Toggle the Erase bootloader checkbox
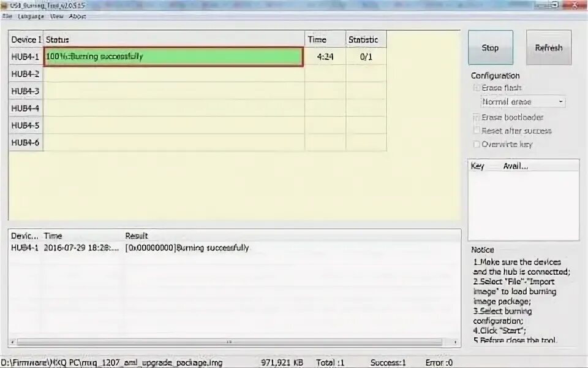Image resolution: width=588 pixels, height=368 pixels. (x=477, y=118)
